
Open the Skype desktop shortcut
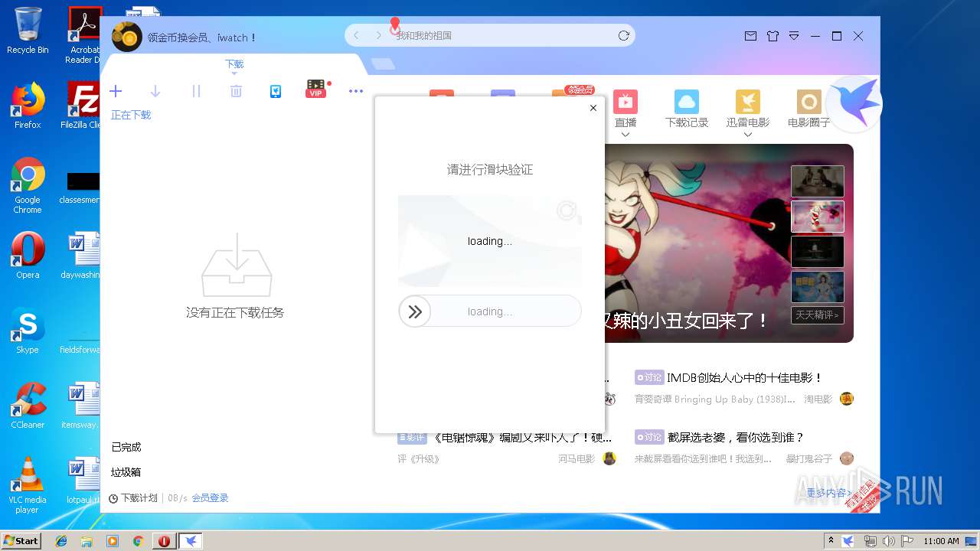click(x=28, y=331)
